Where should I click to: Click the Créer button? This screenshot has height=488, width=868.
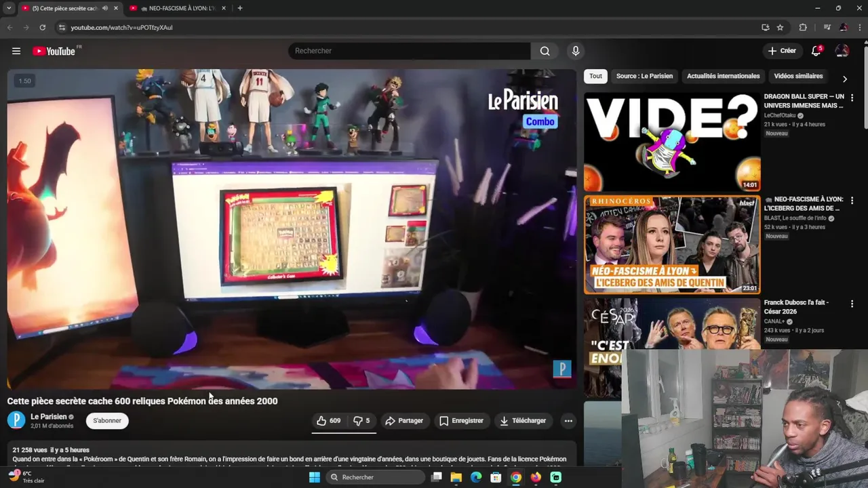pos(782,51)
